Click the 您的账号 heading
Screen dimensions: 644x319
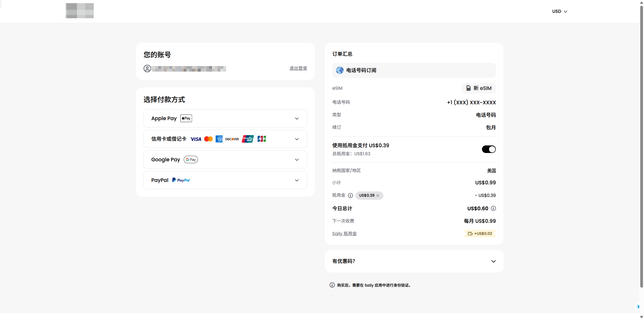coord(157,55)
